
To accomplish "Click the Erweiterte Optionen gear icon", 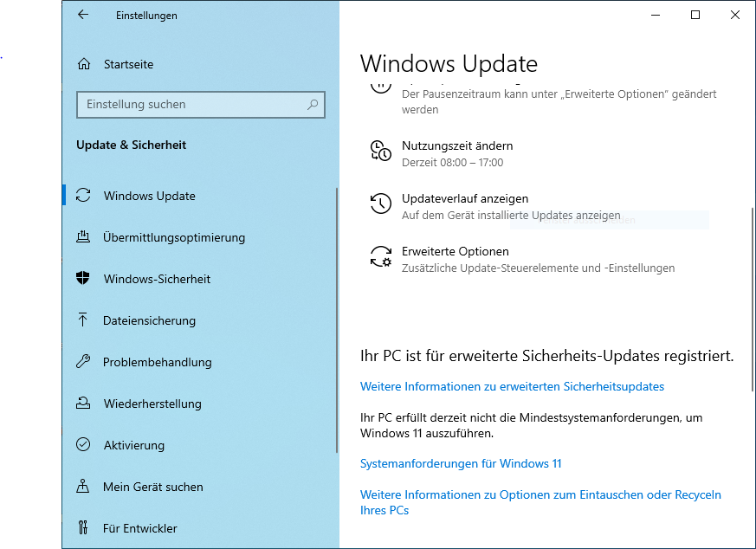I will (380, 256).
